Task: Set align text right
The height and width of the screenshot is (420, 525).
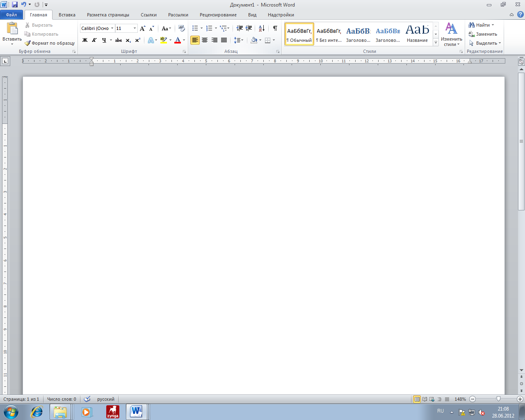Action: coord(214,40)
